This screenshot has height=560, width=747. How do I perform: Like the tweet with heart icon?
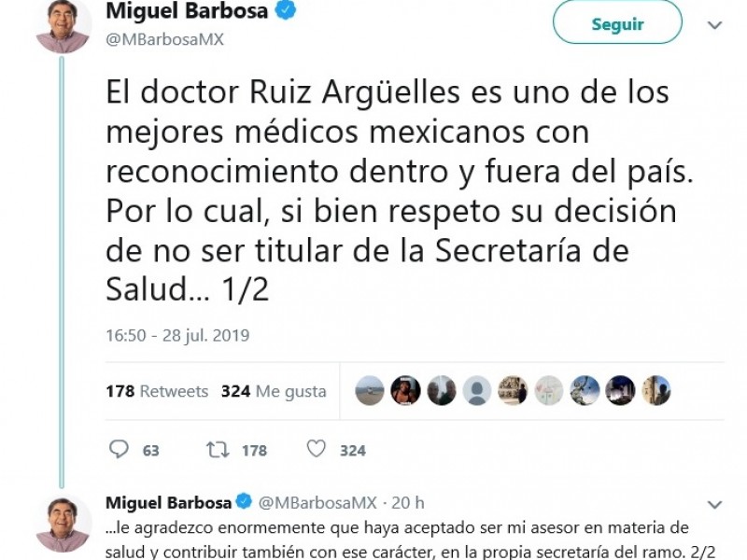pos(316,449)
